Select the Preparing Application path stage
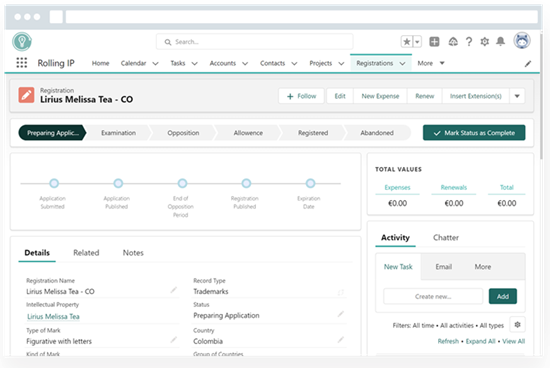 click(x=52, y=133)
